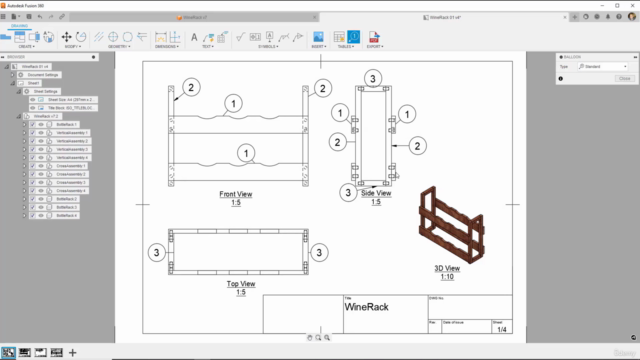
Task: Switch to the WineRack v7 document tab
Action: click(193, 17)
